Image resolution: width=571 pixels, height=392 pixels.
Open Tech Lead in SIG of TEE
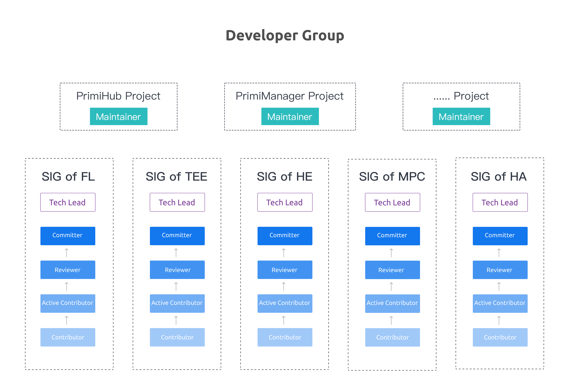177,202
